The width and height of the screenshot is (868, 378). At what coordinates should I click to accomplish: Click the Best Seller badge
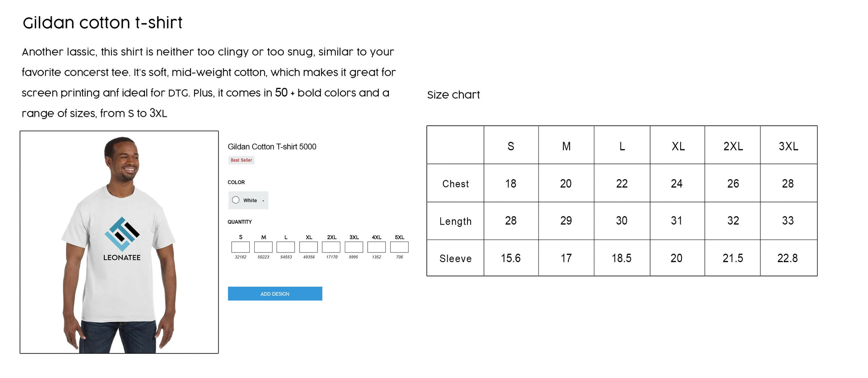tap(241, 160)
